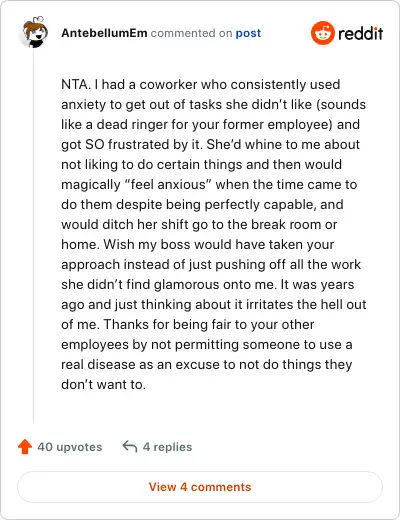Select the "40 upvotes" count label
The image size is (400, 520).
70,447
